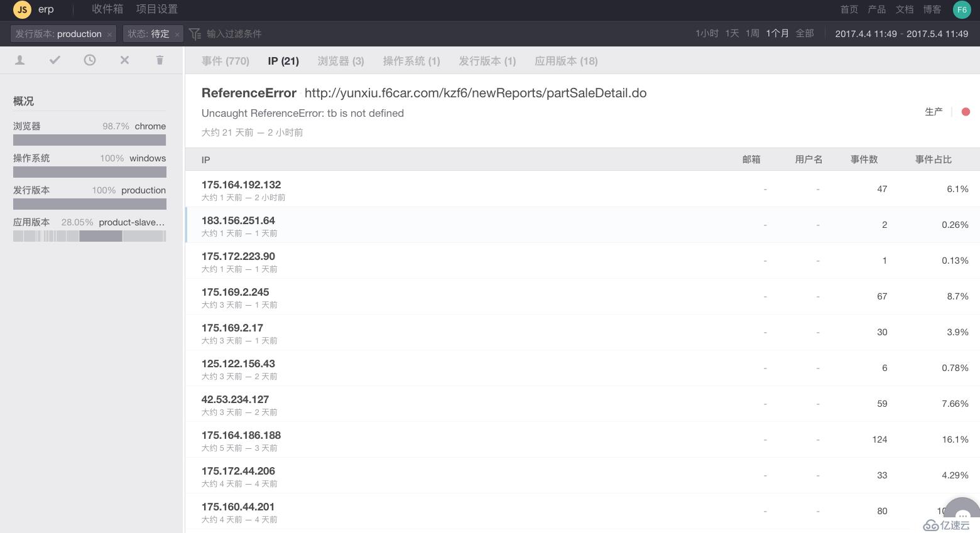Click the JS project logo icon
The image size is (980, 533).
click(x=22, y=9)
